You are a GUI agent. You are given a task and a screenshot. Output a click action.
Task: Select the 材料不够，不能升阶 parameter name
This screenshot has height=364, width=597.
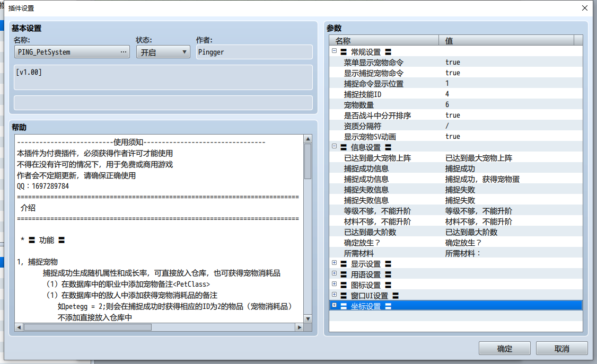[377, 221]
